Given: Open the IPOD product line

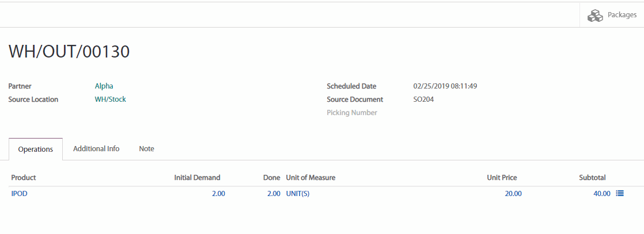Looking at the screenshot, I should [20, 194].
